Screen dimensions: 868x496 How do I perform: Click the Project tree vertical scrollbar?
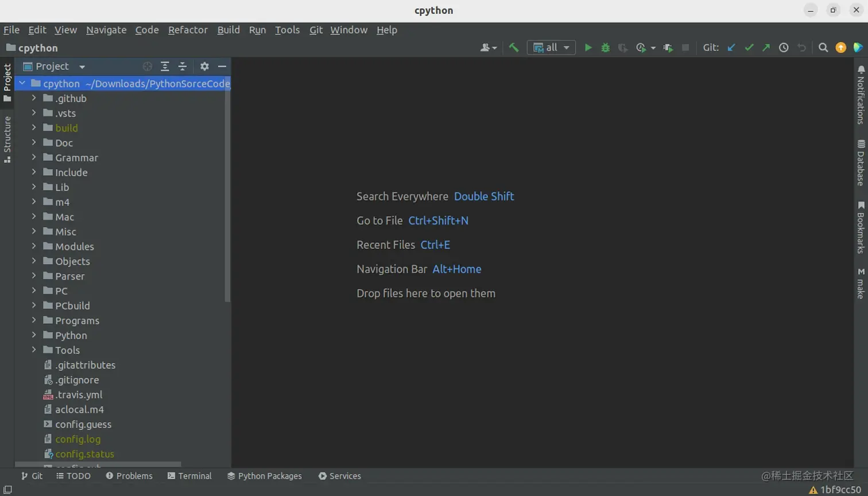(x=227, y=188)
